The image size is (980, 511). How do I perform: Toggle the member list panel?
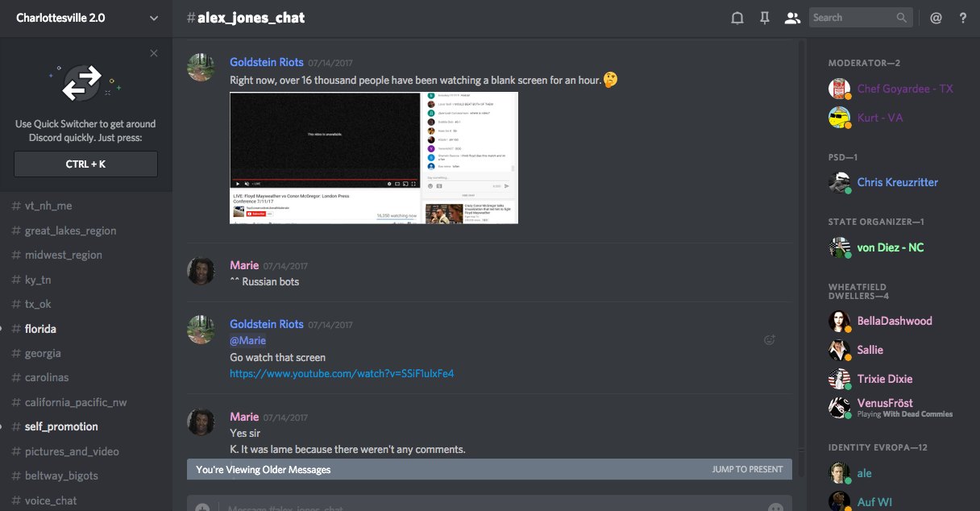tap(792, 18)
